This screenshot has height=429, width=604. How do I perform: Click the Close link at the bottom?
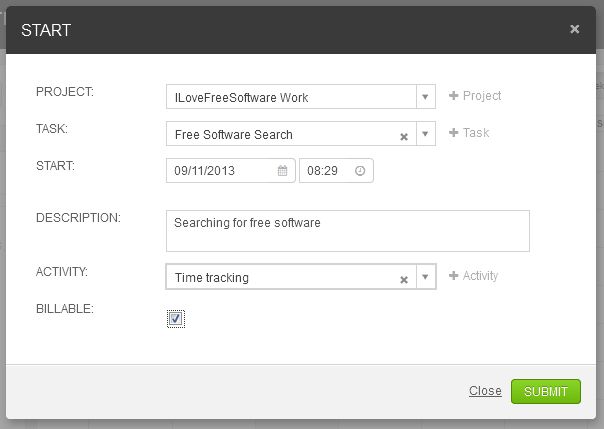[485, 391]
